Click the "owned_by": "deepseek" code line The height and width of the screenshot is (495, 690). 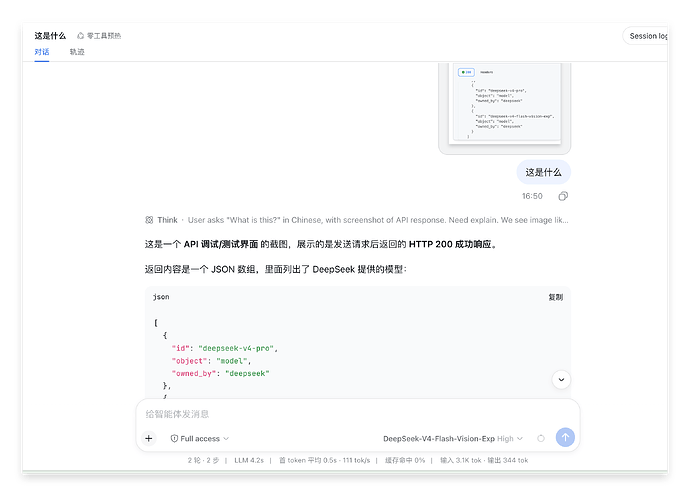(220, 374)
